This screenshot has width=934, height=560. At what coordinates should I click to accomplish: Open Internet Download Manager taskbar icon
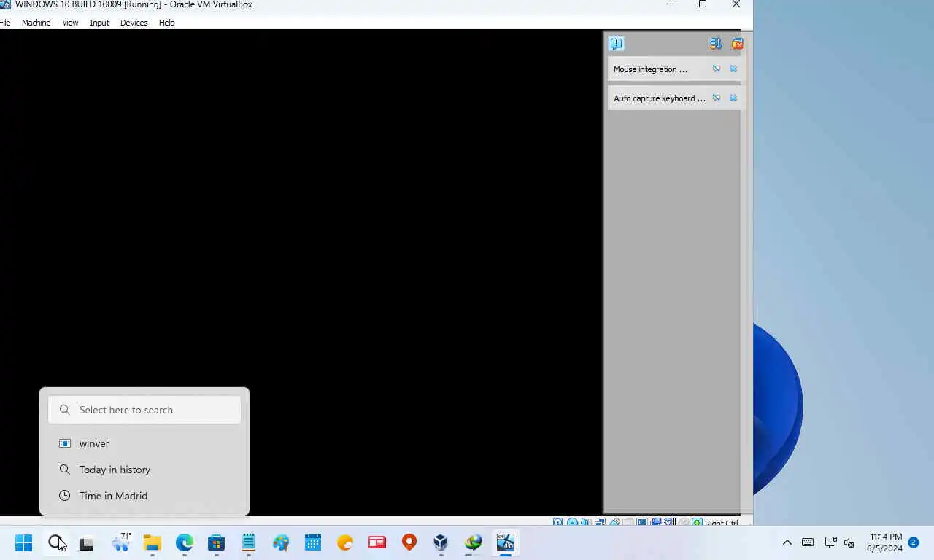pos(474,542)
